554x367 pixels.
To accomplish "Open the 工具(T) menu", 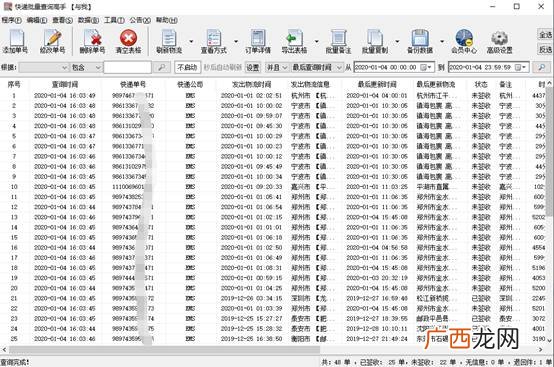I will (114, 20).
